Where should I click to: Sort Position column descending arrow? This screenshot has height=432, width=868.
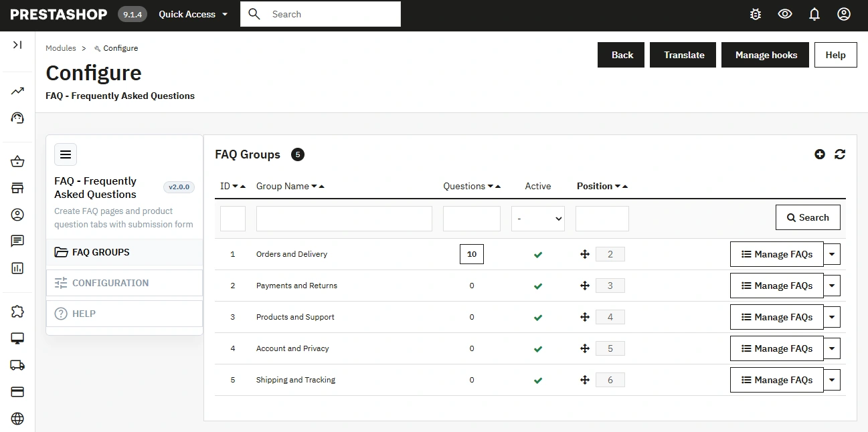click(x=617, y=187)
